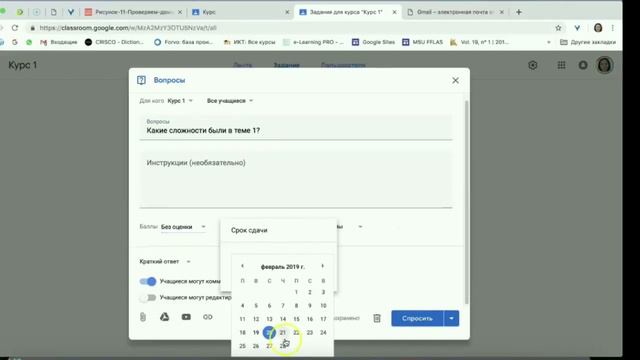Show hidden bookmarks overflow chevron

click(549, 42)
